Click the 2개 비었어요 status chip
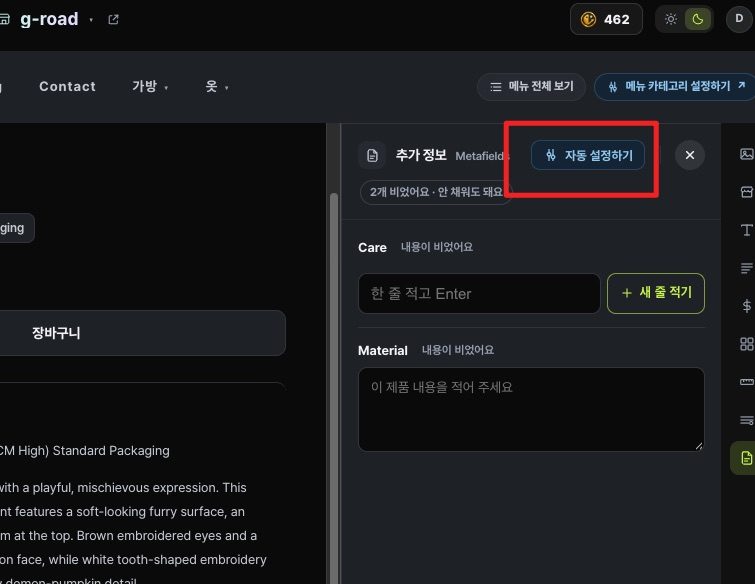This screenshot has width=755, height=584. click(x=436, y=192)
